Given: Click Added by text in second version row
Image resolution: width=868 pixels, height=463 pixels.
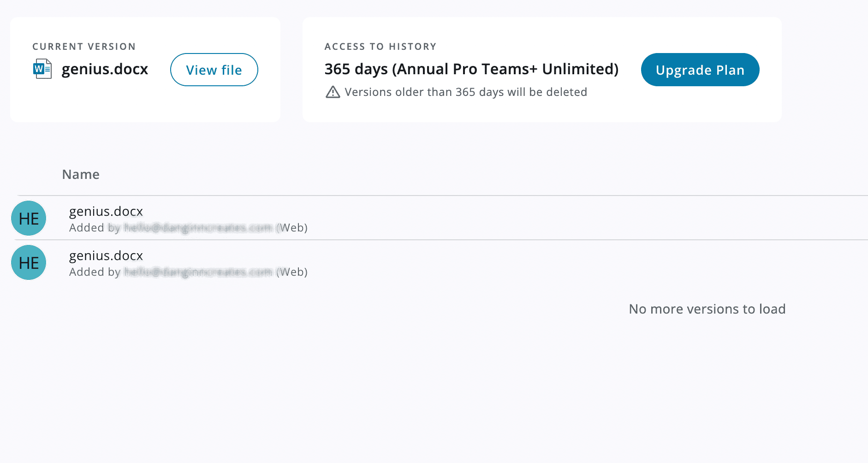Looking at the screenshot, I should [x=95, y=272].
